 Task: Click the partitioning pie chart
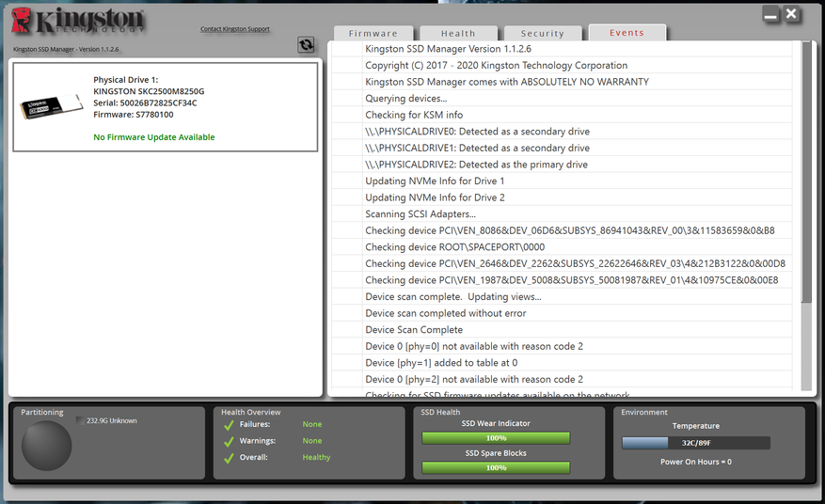47,446
